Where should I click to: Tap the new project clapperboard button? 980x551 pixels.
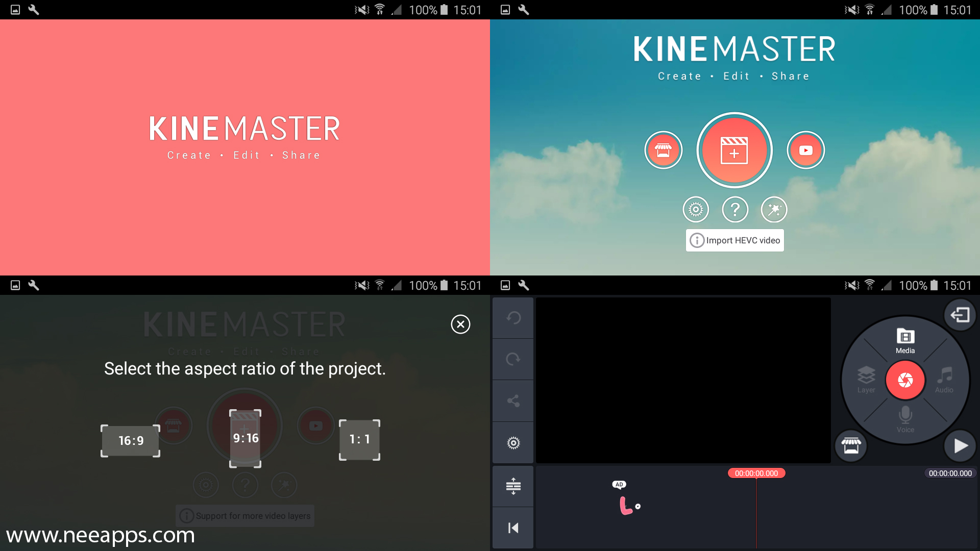pyautogui.click(x=734, y=150)
